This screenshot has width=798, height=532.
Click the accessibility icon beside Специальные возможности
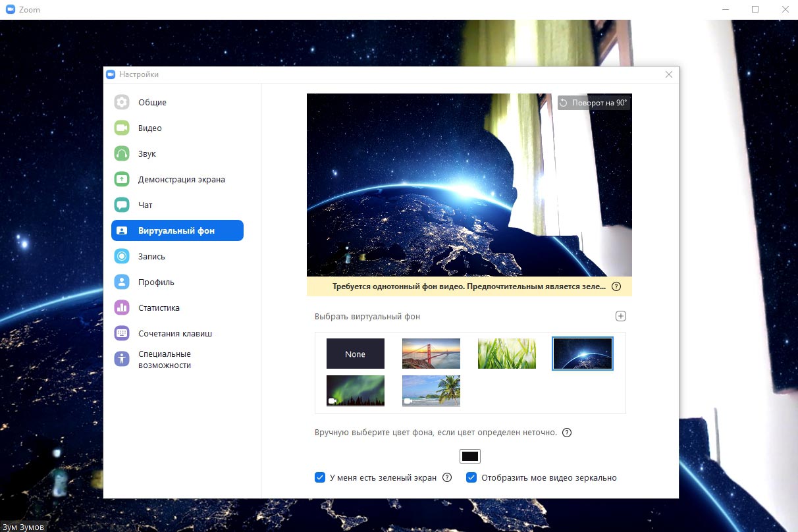click(122, 359)
